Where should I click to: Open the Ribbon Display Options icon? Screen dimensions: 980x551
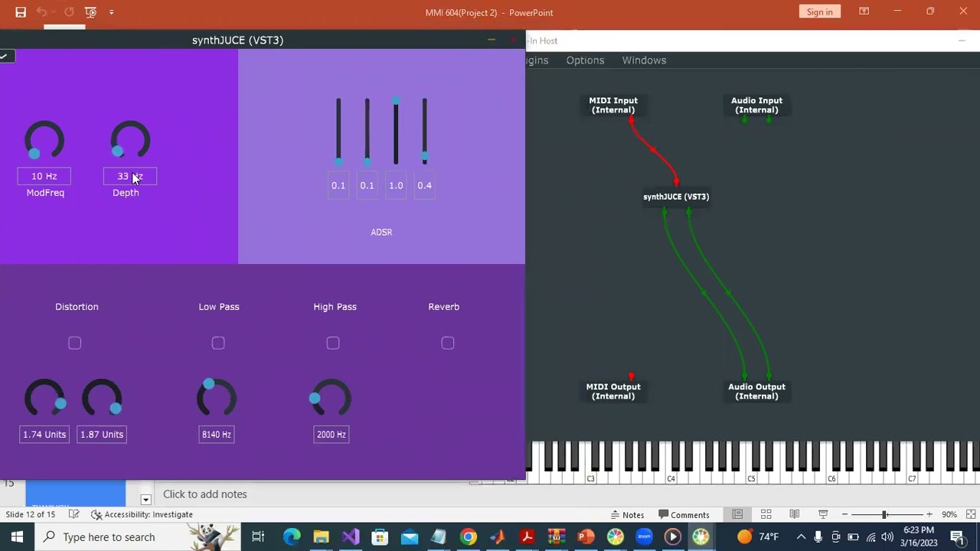[864, 11]
